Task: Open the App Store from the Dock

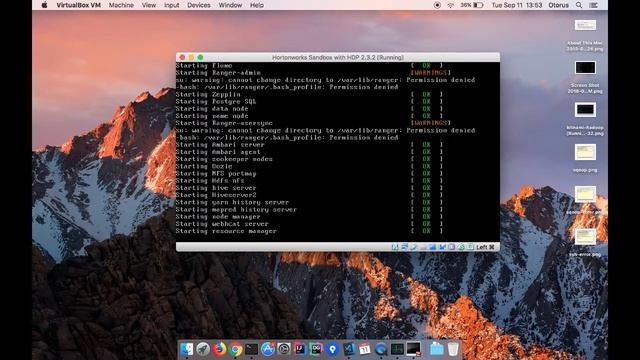Action: point(268,349)
